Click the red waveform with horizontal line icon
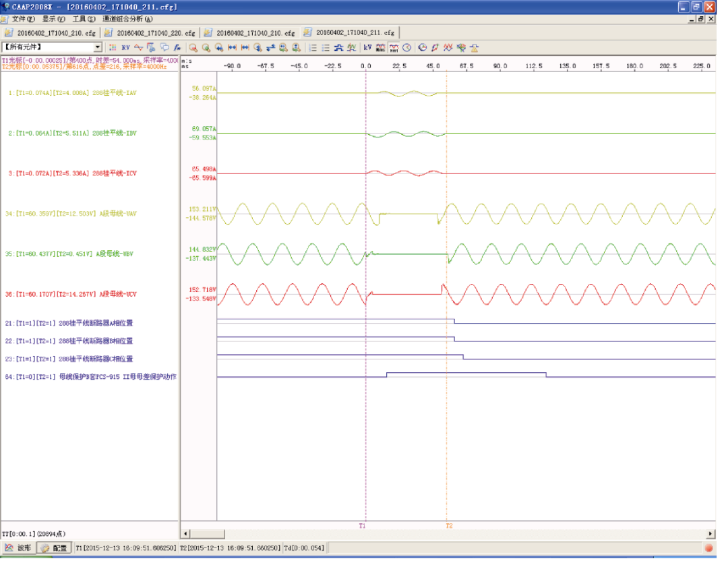This screenshot has width=728, height=565. 138,48
